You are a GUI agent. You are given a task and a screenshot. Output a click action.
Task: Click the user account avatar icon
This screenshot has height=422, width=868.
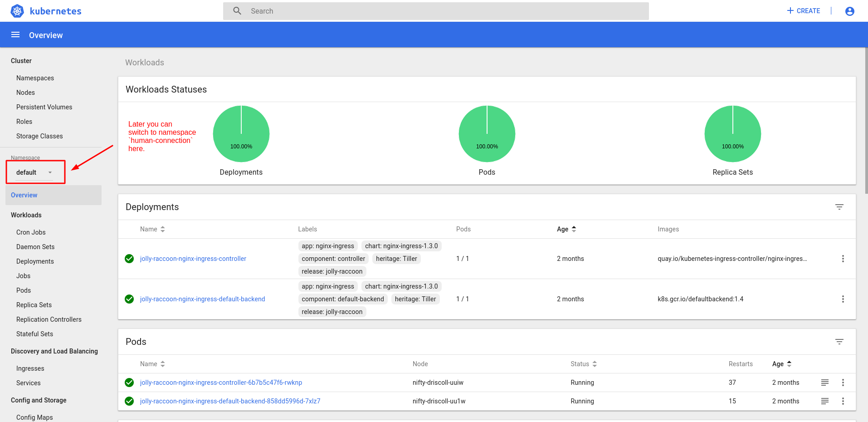click(849, 11)
